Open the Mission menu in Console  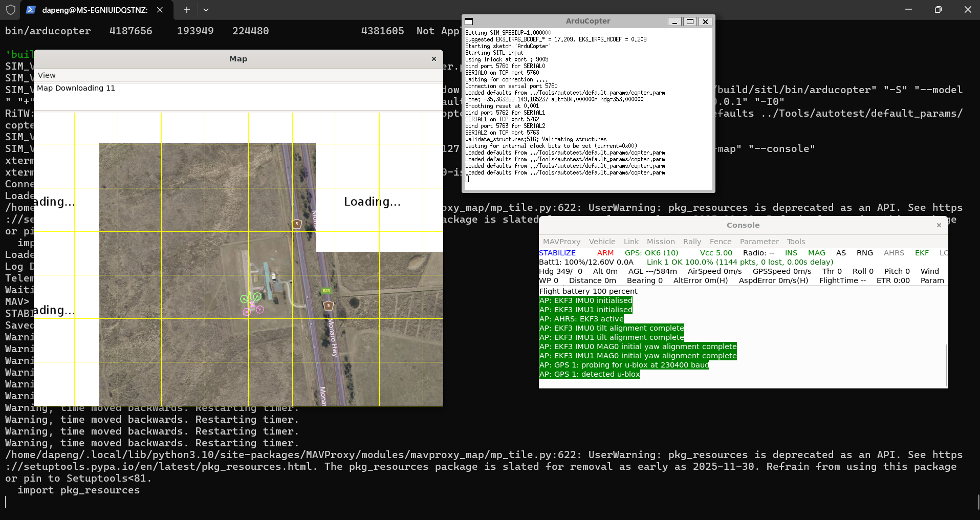click(x=661, y=242)
